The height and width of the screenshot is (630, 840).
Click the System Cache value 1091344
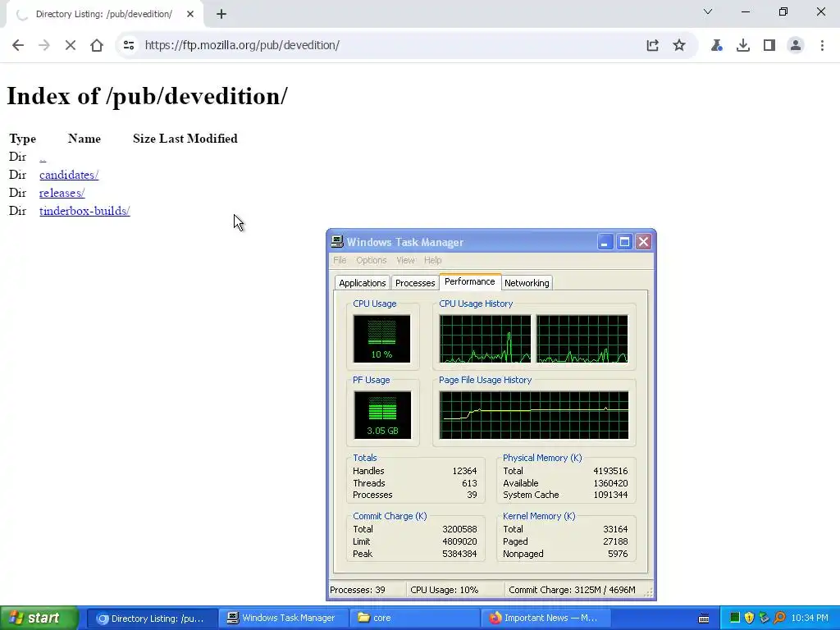point(610,495)
